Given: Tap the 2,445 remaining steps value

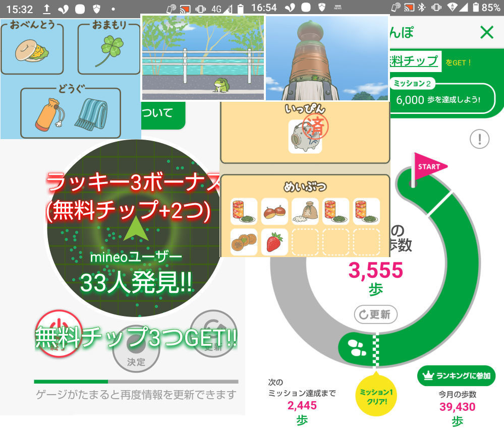Looking at the screenshot, I should click(302, 406).
